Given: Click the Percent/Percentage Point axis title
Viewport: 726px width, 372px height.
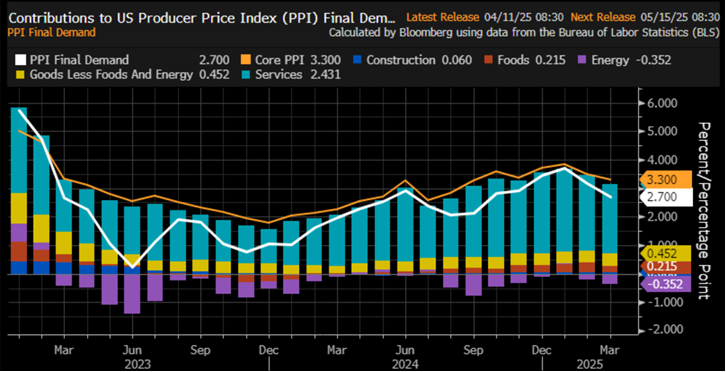Looking at the screenshot, I should 704,211.
